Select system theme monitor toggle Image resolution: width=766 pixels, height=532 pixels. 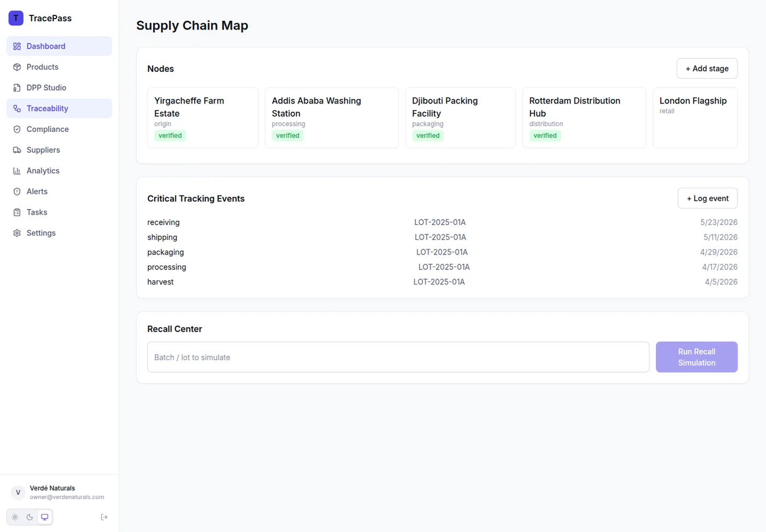pos(45,517)
